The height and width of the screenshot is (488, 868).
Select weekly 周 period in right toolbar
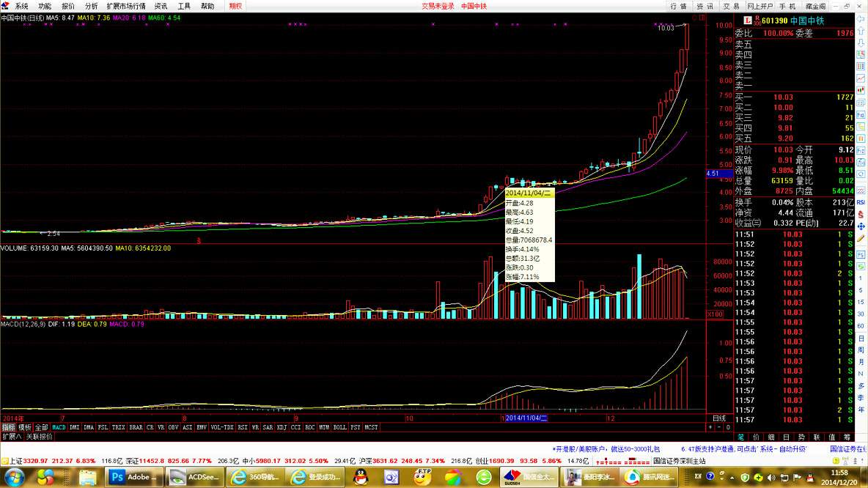[861, 350]
